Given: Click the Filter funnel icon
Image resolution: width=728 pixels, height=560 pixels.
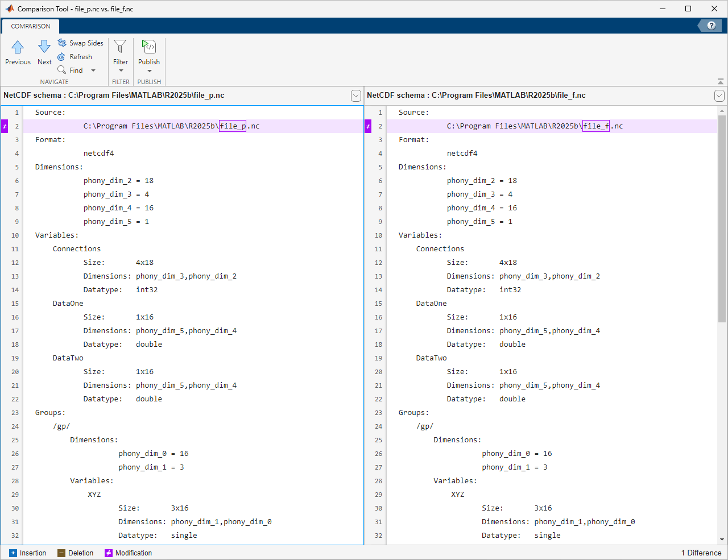Looking at the screenshot, I should point(120,45).
